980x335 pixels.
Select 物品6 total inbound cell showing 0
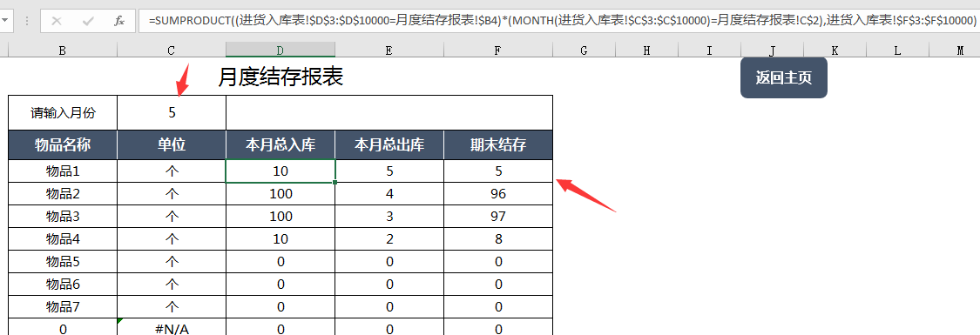point(280,285)
